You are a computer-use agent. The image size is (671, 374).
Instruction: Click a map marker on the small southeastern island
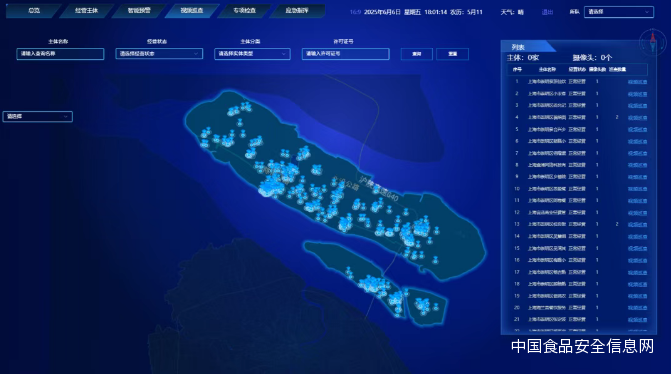point(423,305)
